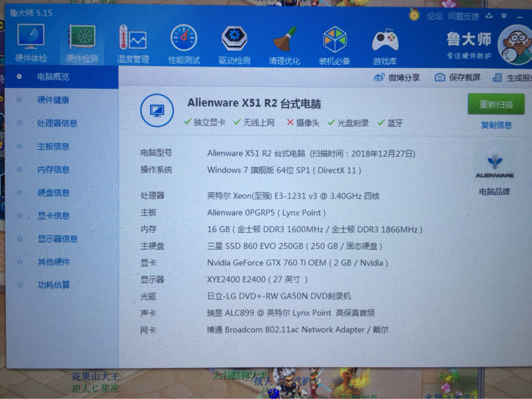
Task: Open 温度管理 temperature management icon
Action: (132, 43)
